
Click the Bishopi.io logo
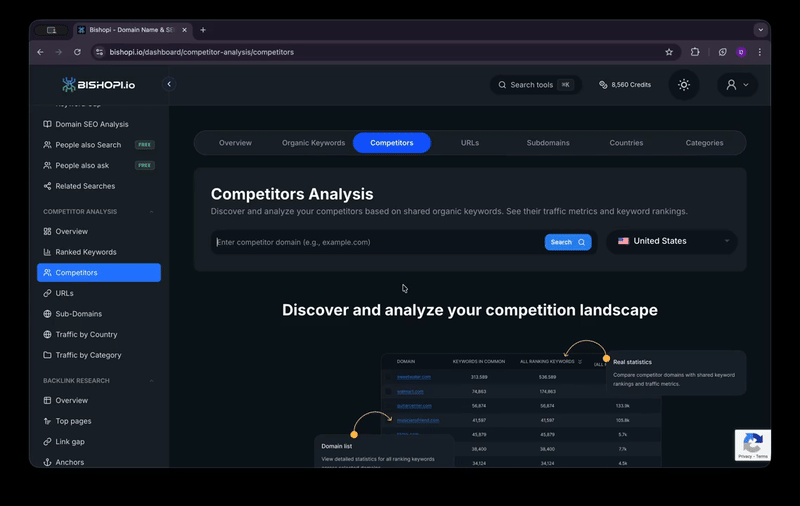pyautogui.click(x=98, y=85)
